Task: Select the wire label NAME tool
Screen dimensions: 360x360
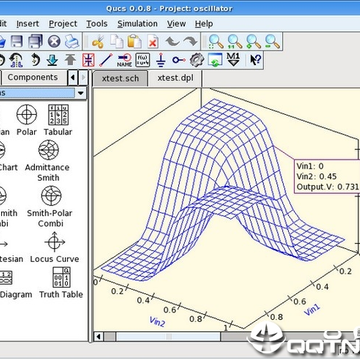Action: (124, 60)
